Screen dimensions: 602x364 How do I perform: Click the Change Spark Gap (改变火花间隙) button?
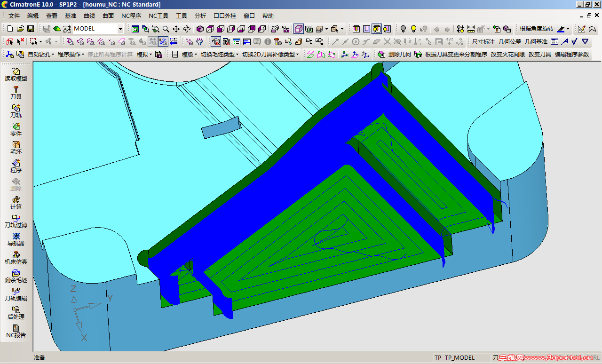pos(508,54)
